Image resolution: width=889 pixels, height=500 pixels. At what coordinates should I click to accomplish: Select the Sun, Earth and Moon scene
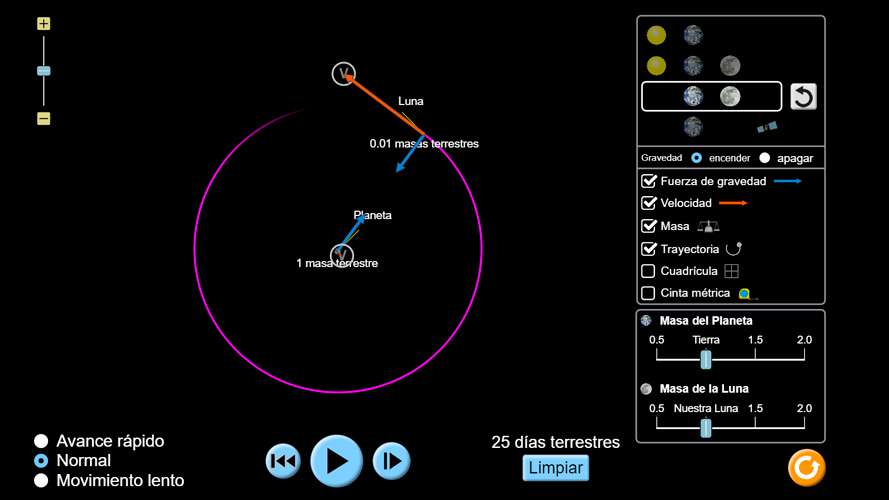coord(693,66)
